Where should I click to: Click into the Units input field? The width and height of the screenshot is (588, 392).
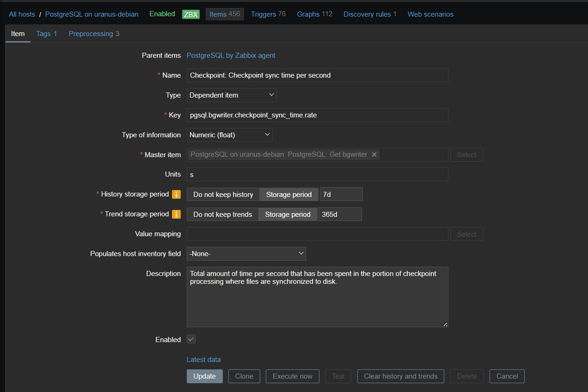pos(317,175)
